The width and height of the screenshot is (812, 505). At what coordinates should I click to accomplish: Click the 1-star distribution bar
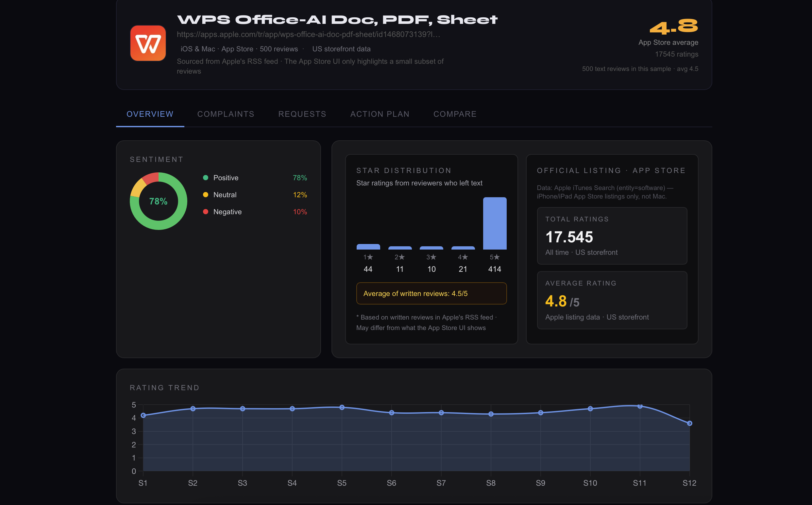368,247
